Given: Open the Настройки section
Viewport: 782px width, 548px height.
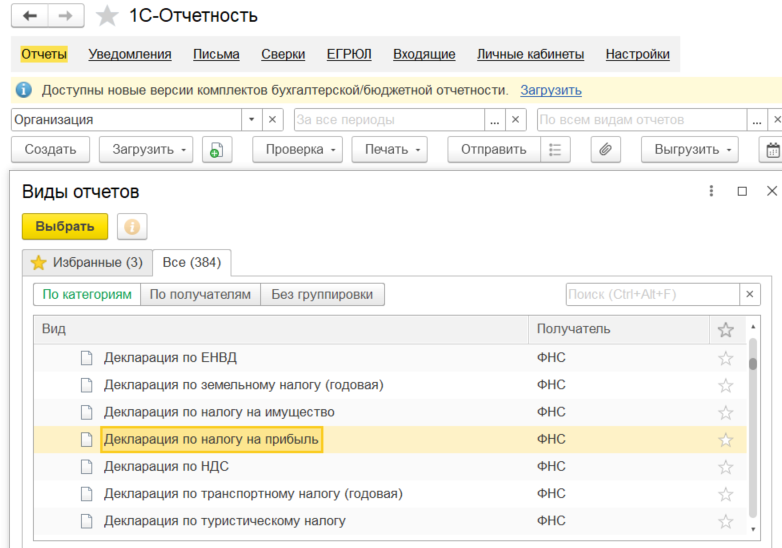Looking at the screenshot, I should pyautogui.click(x=638, y=54).
